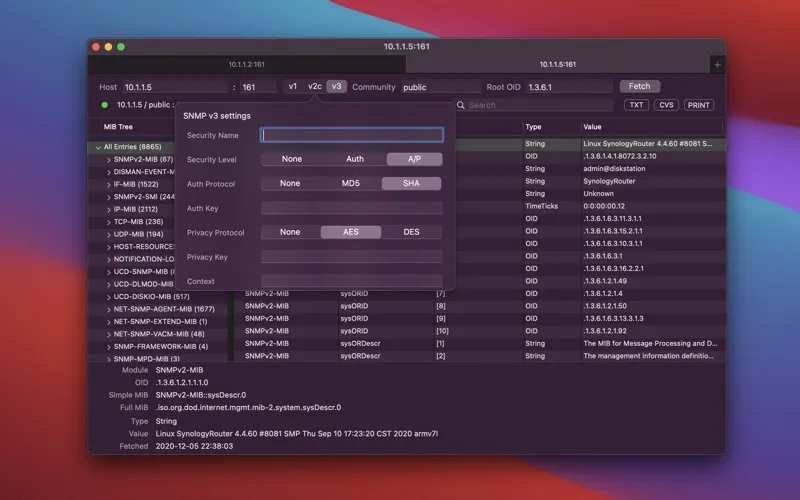Expand the TCP-MIB (236) tree node
Screen dimensions: 800x500
point(109,222)
